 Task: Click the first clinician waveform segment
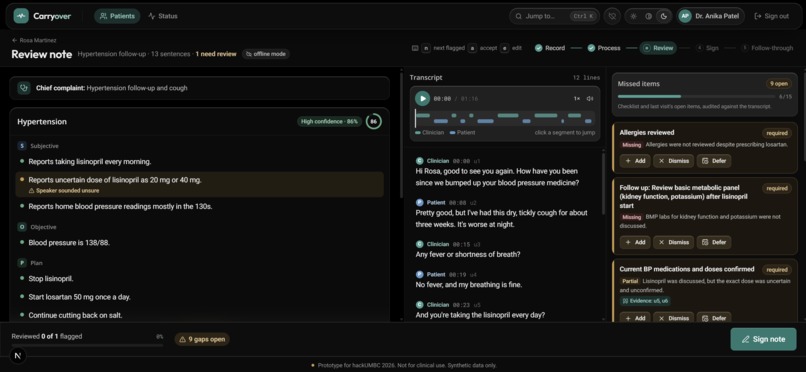[423, 116]
